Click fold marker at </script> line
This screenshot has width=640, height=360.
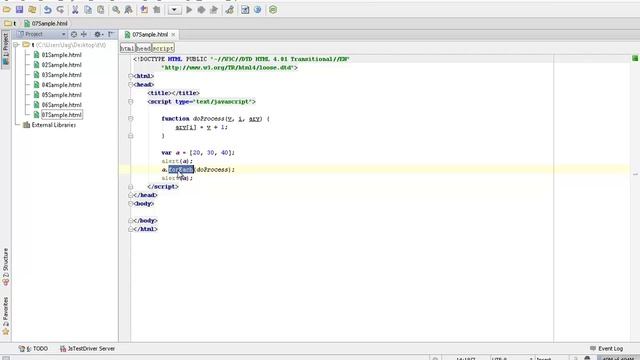[x=131, y=187]
